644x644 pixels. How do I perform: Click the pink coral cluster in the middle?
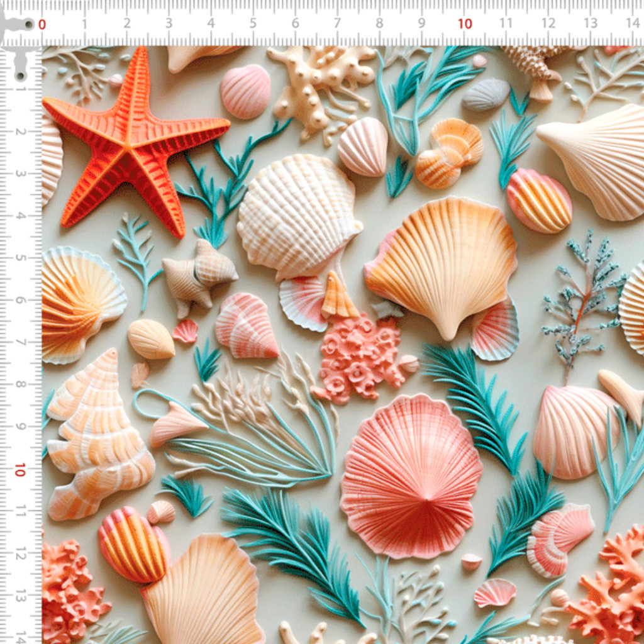(358, 360)
